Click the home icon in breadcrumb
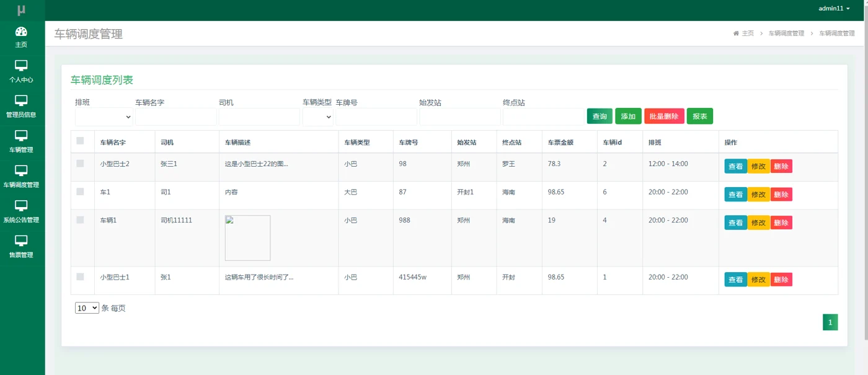868x375 pixels. 736,33
